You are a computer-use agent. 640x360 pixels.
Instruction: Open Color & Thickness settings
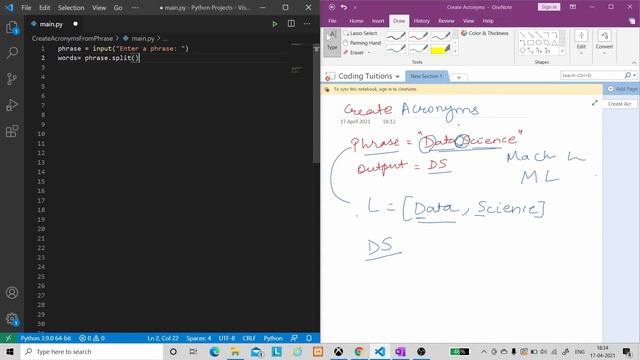(485, 33)
